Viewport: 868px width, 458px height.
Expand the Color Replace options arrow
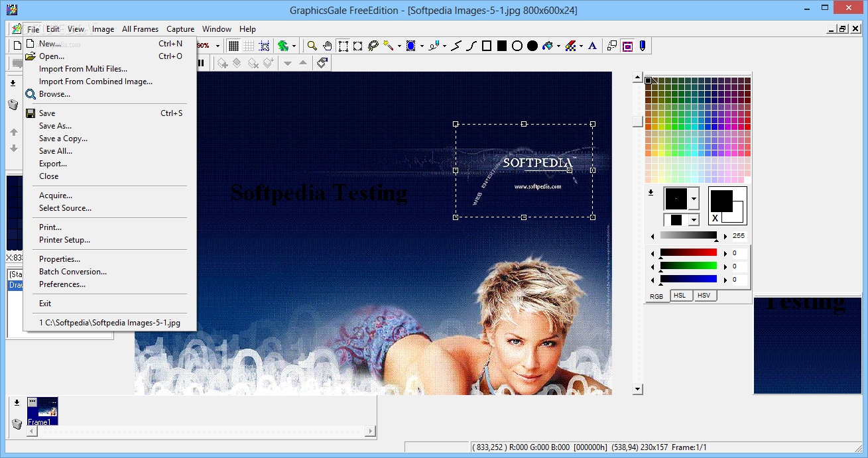[582, 46]
